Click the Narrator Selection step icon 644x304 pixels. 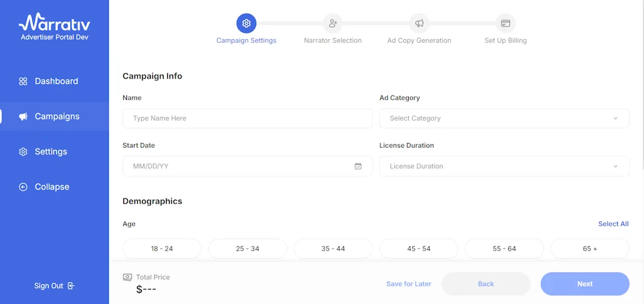coord(333,23)
